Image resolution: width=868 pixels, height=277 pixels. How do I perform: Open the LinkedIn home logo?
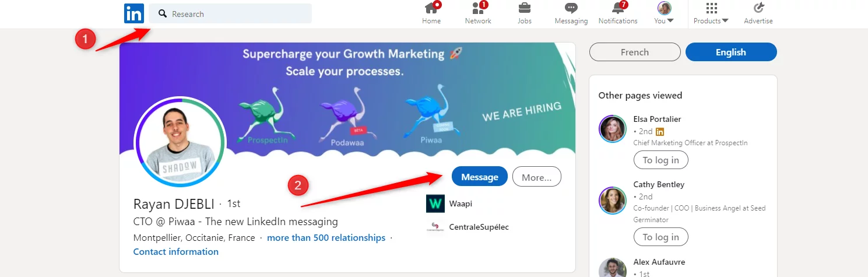pyautogui.click(x=134, y=13)
